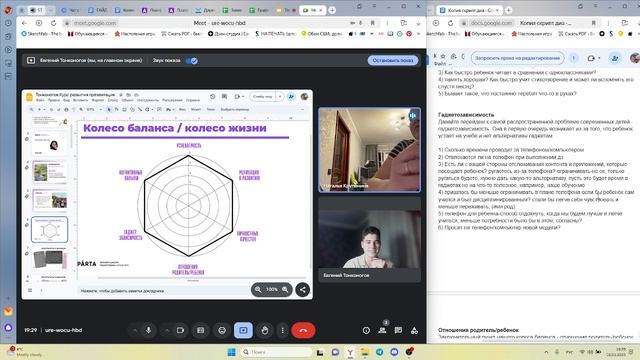Open version history clock icon in Slides
This screenshot has width=640, height=360.
tap(212, 97)
